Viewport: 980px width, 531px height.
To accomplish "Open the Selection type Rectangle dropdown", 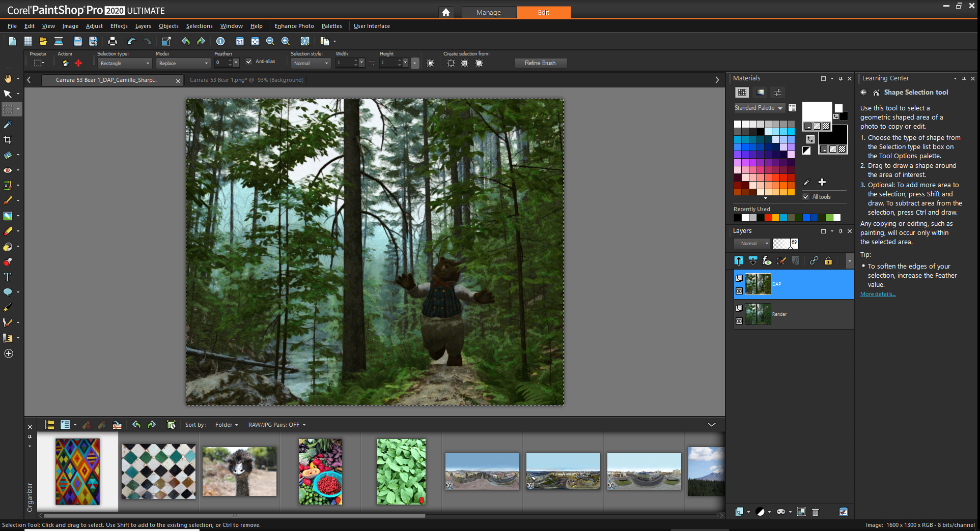I will point(125,64).
